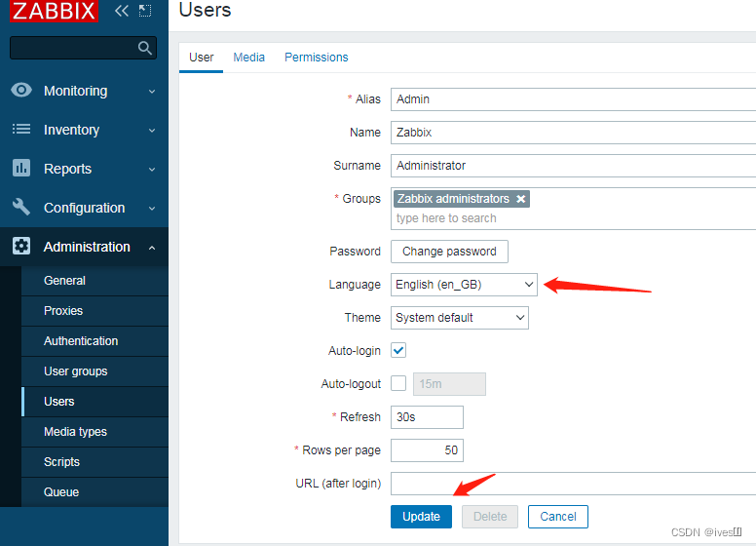The height and width of the screenshot is (546, 756).
Task: Open the Queue submenu item
Action: pos(94,492)
